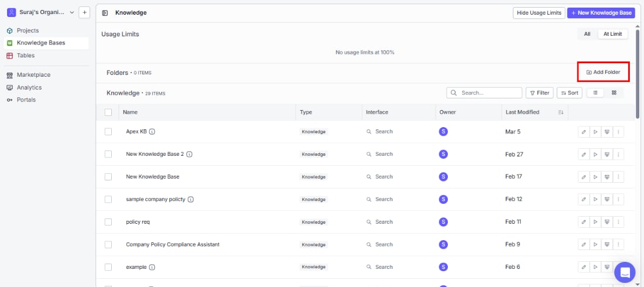The image size is (644, 287).
Task: Run Company Policy Compliance Assistant using the play icon
Action: pos(595,245)
